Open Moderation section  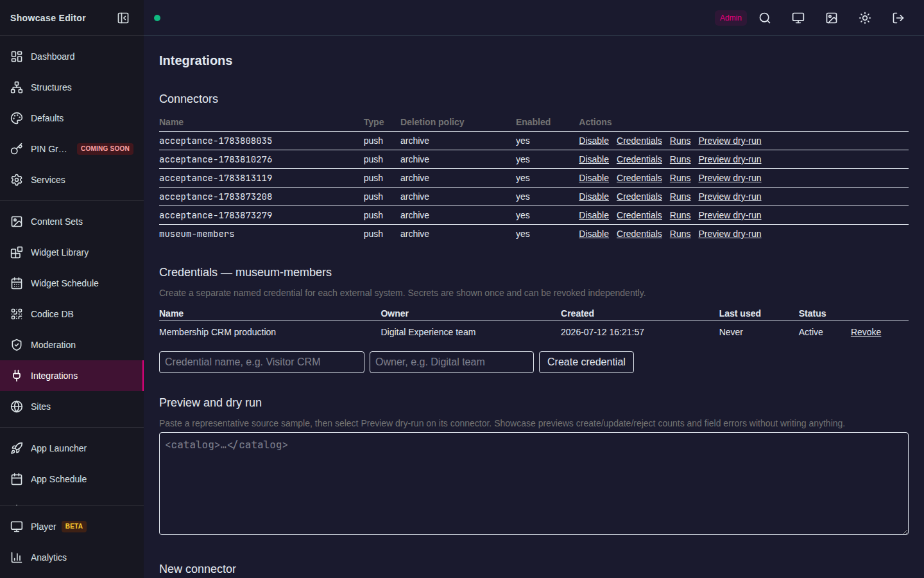(x=72, y=345)
